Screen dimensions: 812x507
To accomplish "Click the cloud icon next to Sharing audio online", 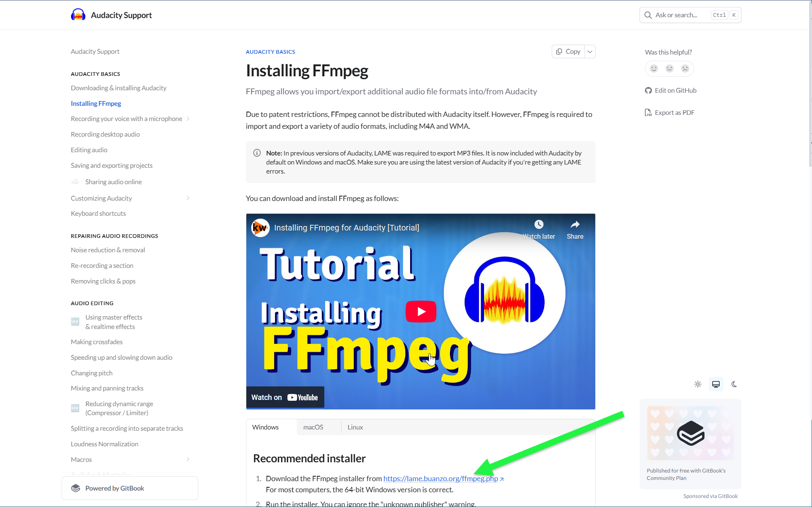I will point(75,181).
